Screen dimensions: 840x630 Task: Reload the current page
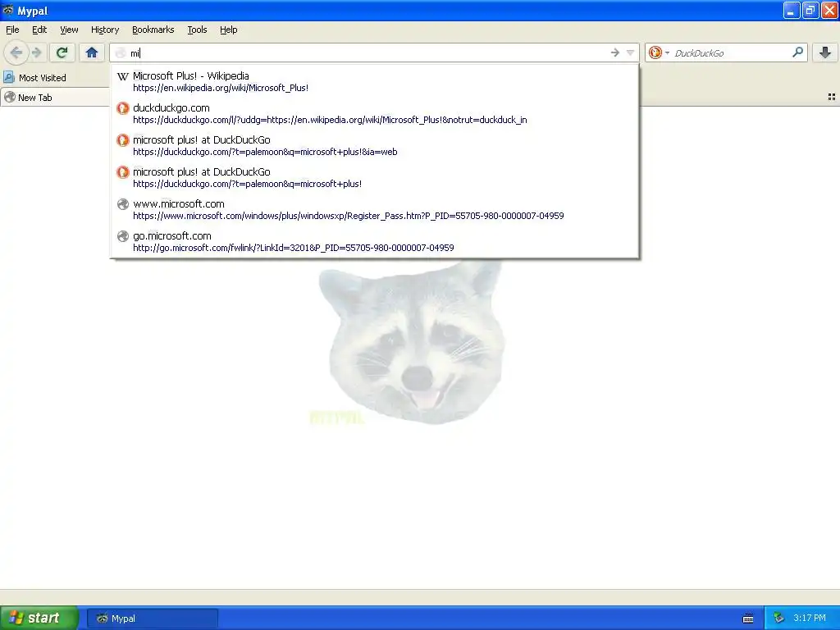coord(62,52)
